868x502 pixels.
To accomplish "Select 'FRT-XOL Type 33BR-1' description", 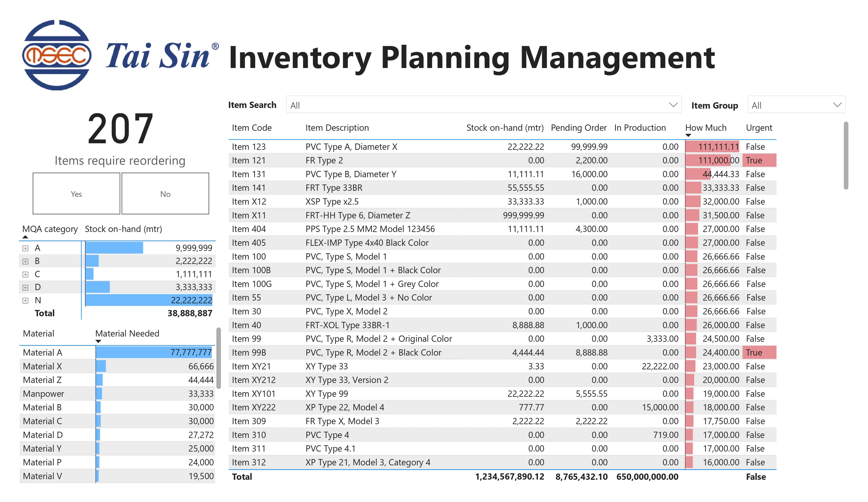I will pyautogui.click(x=348, y=325).
